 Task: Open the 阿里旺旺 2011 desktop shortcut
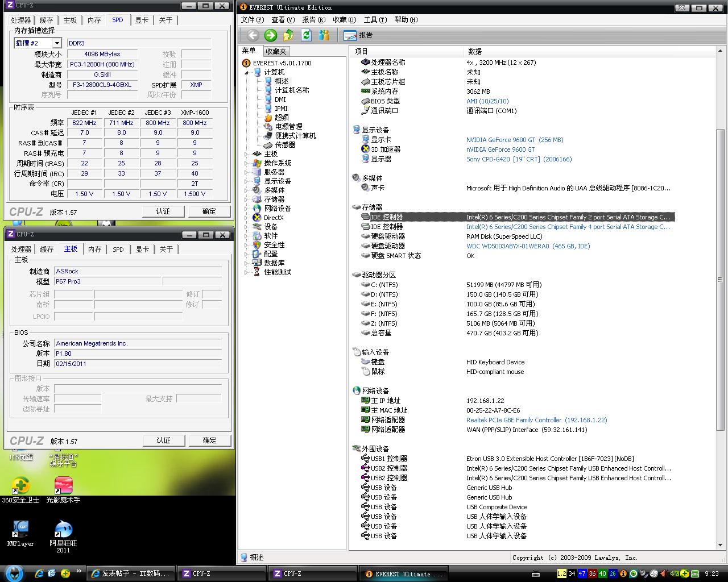pos(63,537)
